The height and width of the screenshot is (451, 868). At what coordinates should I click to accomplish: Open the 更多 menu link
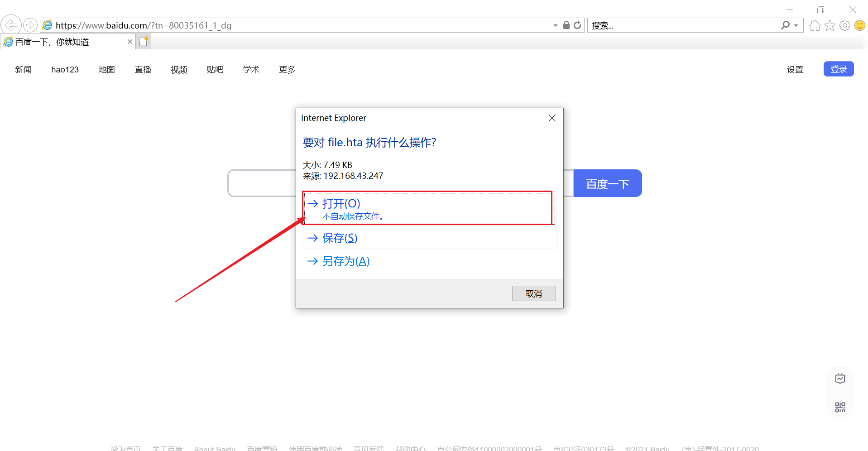click(287, 69)
